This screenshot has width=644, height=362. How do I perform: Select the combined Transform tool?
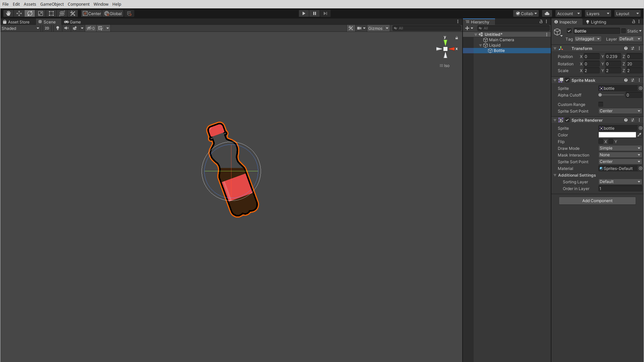click(x=62, y=13)
